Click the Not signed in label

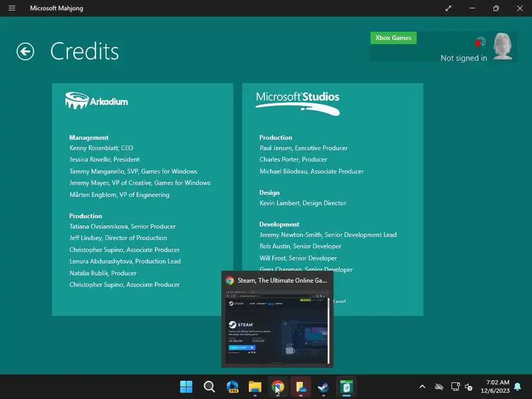point(463,58)
